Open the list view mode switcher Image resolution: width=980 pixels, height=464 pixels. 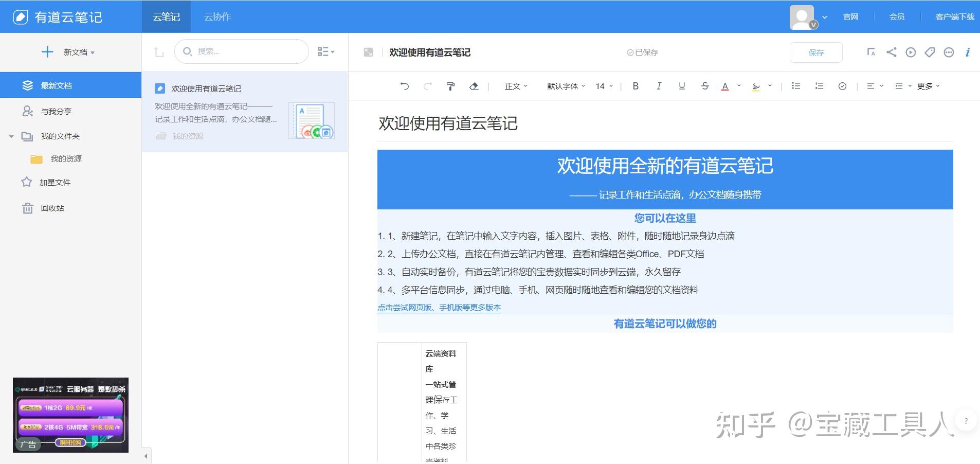point(326,51)
